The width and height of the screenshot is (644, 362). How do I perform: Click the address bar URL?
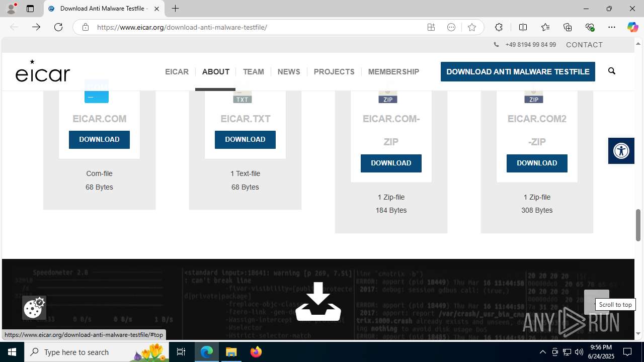[182, 27]
